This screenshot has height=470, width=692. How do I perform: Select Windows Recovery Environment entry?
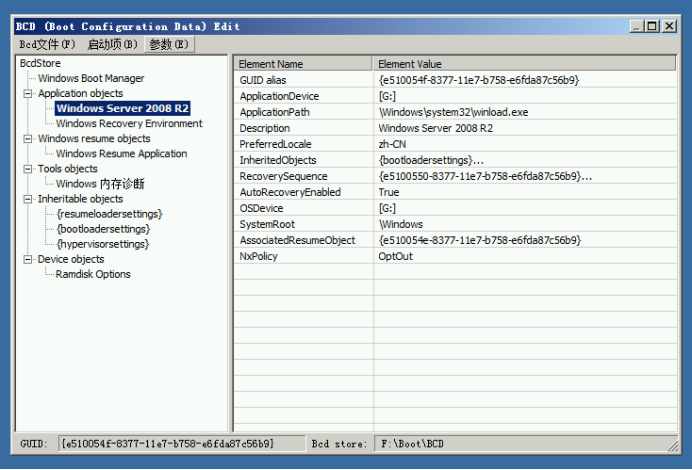(129, 124)
